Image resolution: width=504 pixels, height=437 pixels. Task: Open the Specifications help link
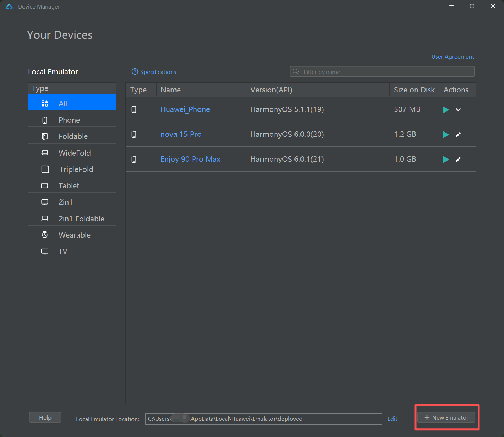(x=158, y=72)
